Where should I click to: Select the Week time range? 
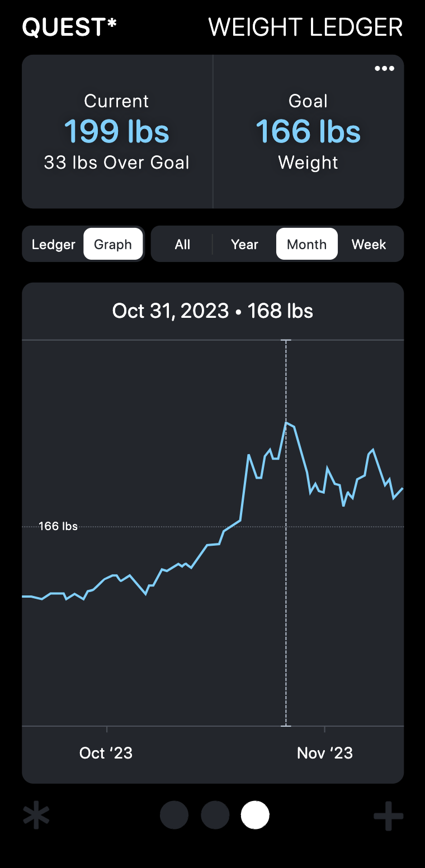coord(369,245)
